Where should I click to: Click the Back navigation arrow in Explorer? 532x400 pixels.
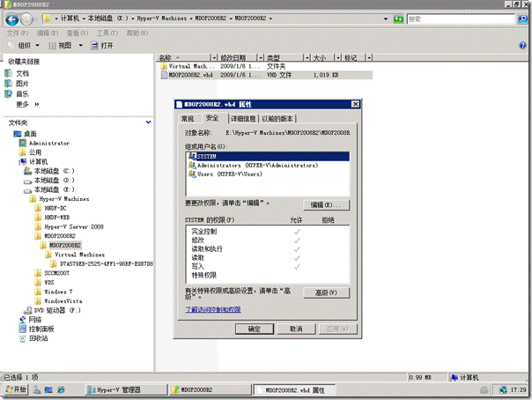point(11,19)
